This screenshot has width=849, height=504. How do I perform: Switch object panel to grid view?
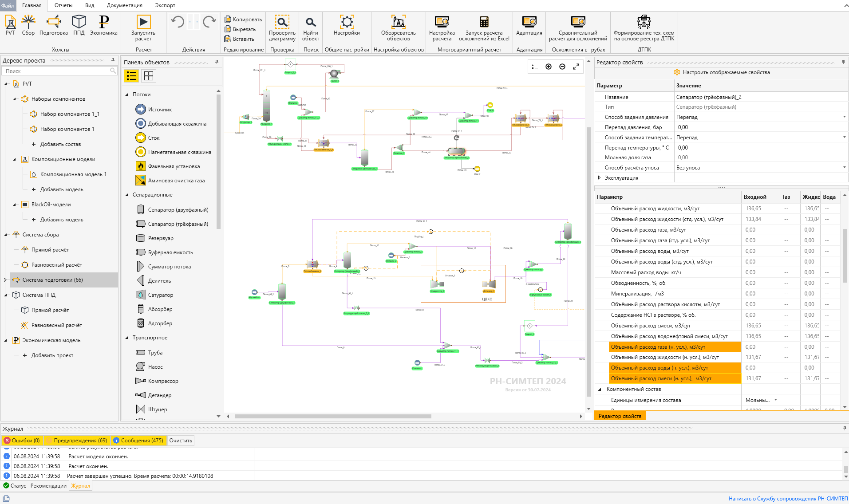(149, 76)
